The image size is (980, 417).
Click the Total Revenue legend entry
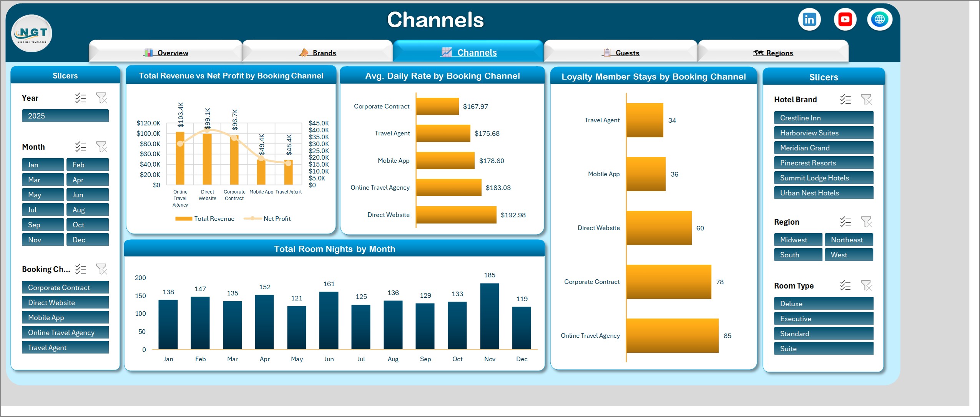point(205,219)
